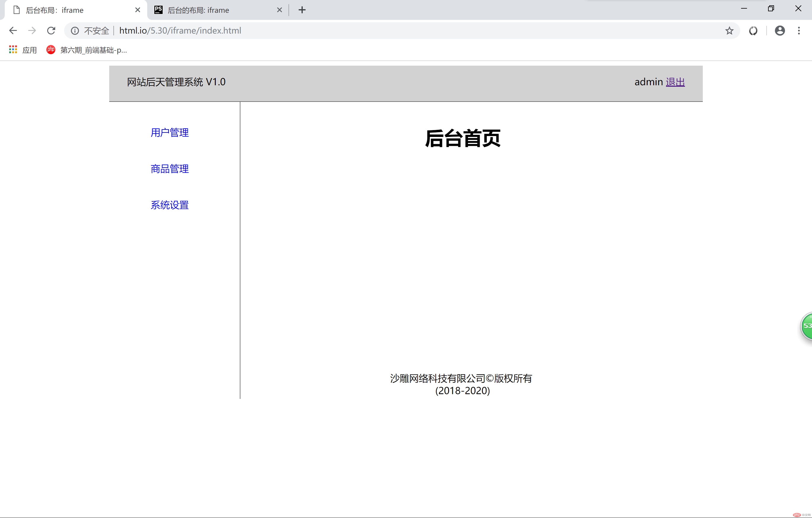812x518 pixels.
Task: Open 商品管理 in the sidebar
Action: [169, 169]
